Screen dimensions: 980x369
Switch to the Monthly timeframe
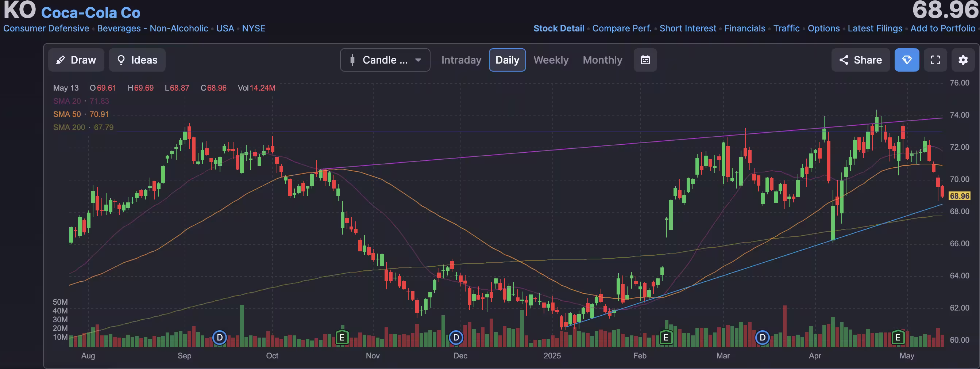(x=603, y=60)
